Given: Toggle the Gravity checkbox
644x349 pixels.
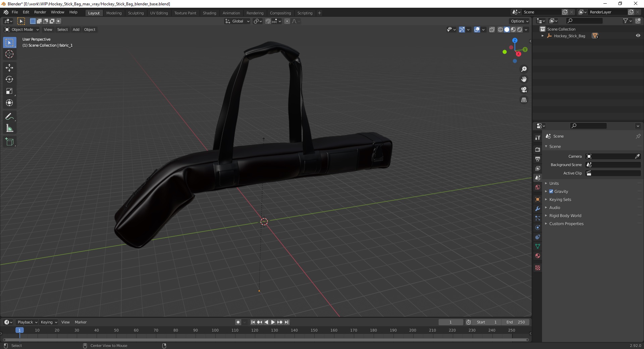Looking at the screenshot, I should [x=551, y=191].
